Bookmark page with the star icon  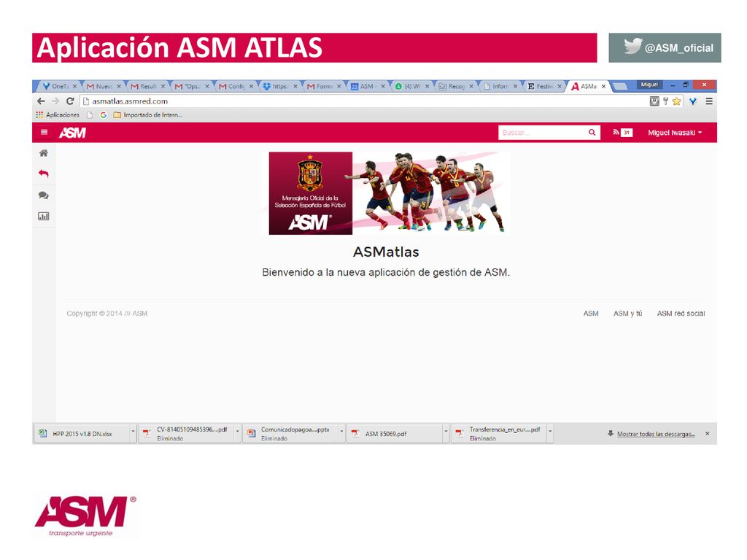pyautogui.click(x=676, y=101)
